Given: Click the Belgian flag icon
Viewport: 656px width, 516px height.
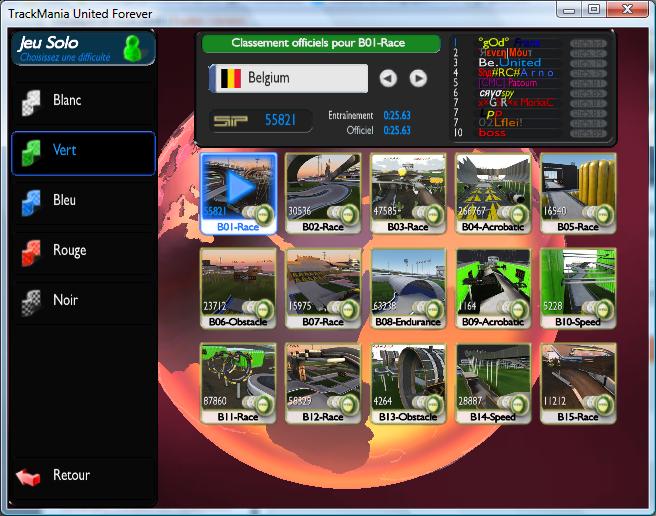Looking at the screenshot, I should (230, 78).
